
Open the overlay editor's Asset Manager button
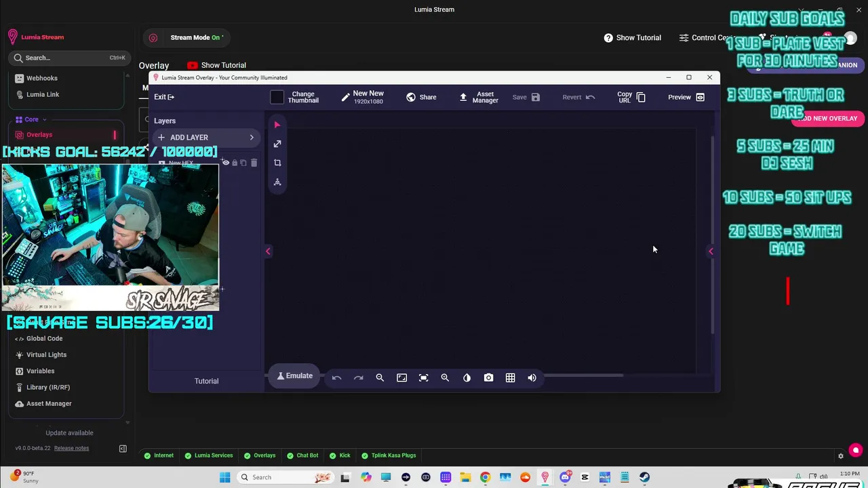click(x=479, y=97)
